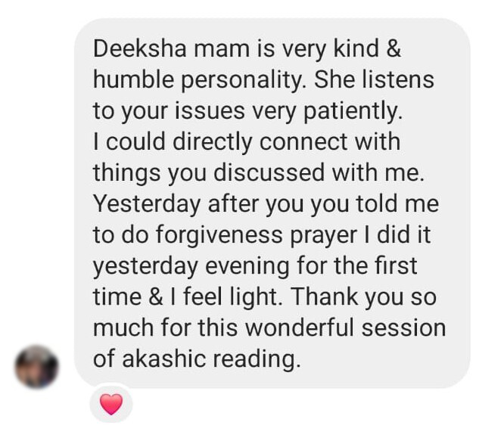This screenshot has width=504, height=441.
Task: Click the word "mam" in first line
Action: [222, 49]
